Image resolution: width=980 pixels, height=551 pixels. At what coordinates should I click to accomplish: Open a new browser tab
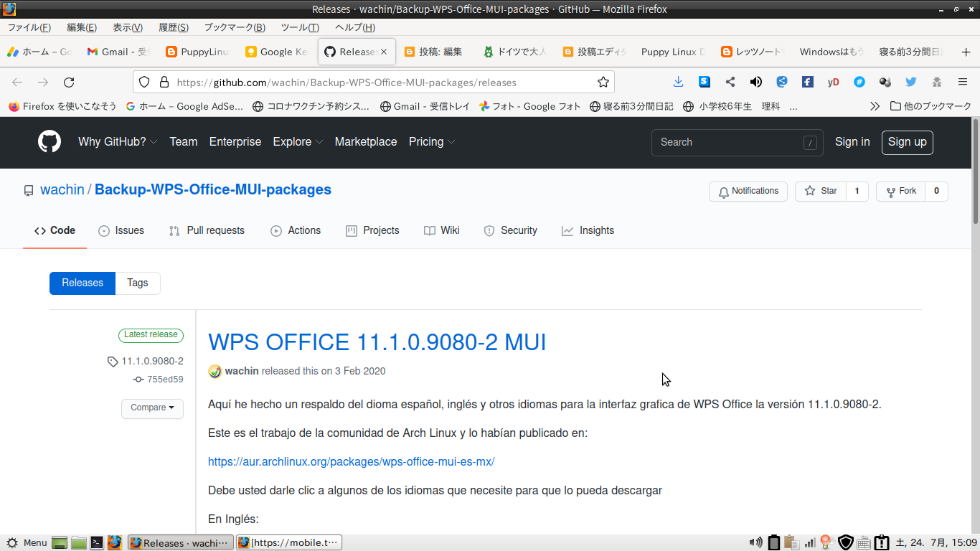(966, 52)
